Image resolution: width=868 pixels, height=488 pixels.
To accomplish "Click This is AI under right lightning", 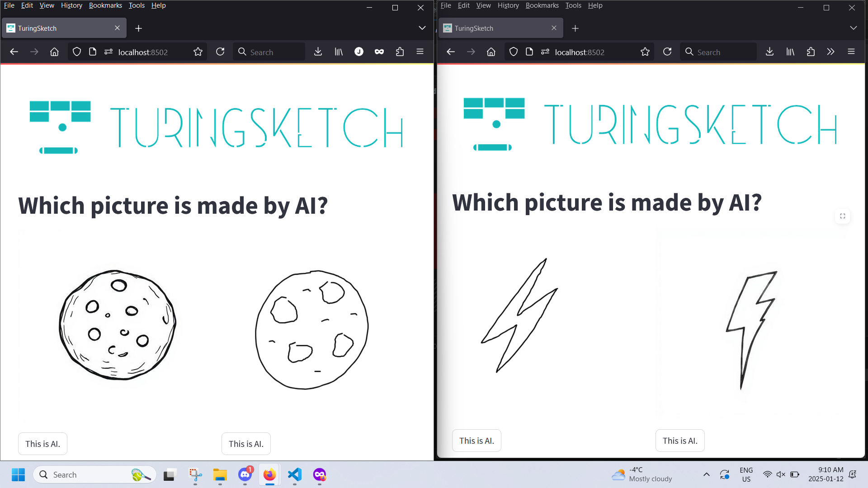I will click(x=680, y=441).
